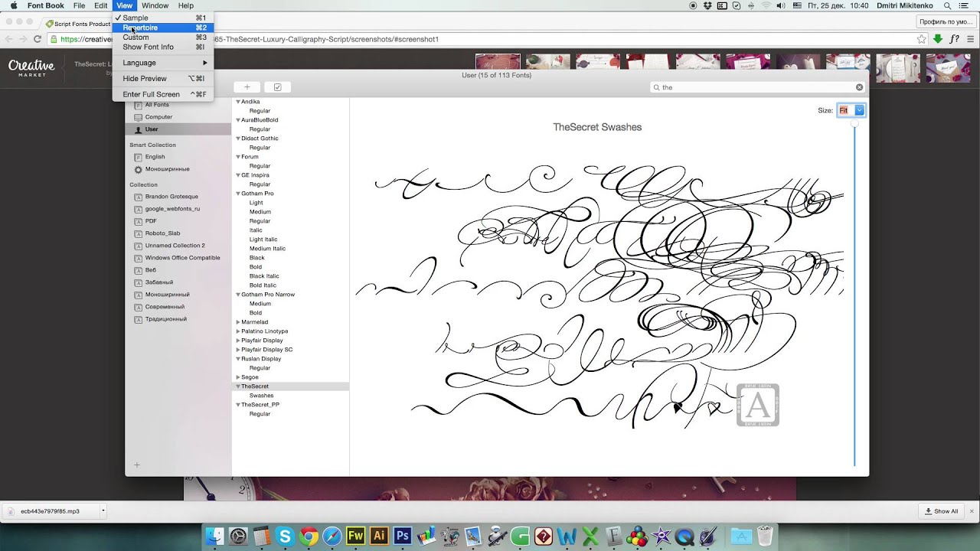Collapse the AuraBlueBold font family
This screenshot has width=980, height=551.
click(x=238, y=120)
